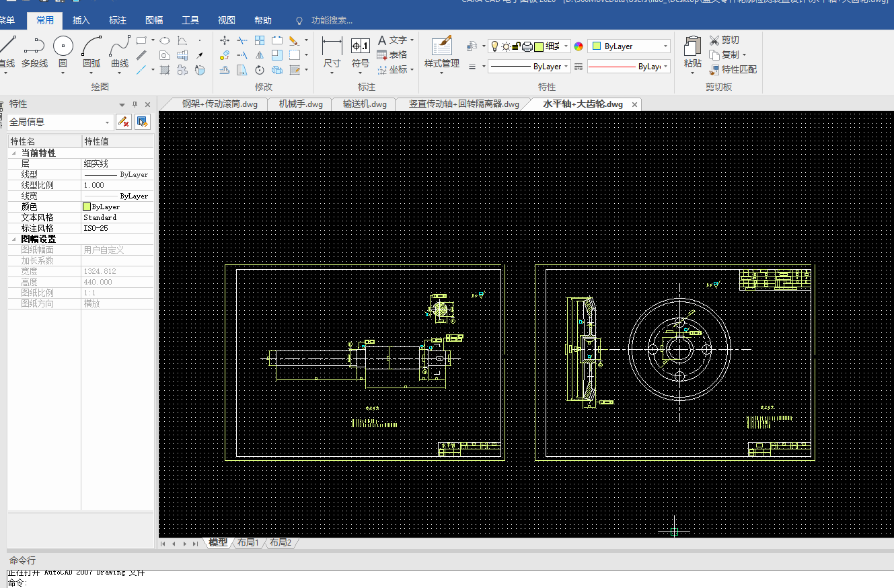Screen dimensions: 894x588
Task: Click the 功能搜索 search field
Action: [332, 21]
